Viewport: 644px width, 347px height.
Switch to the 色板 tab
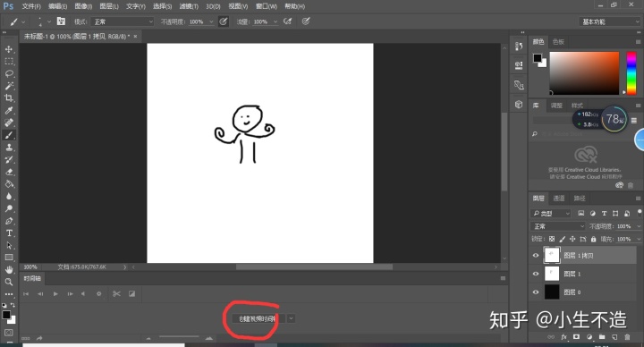558,41
